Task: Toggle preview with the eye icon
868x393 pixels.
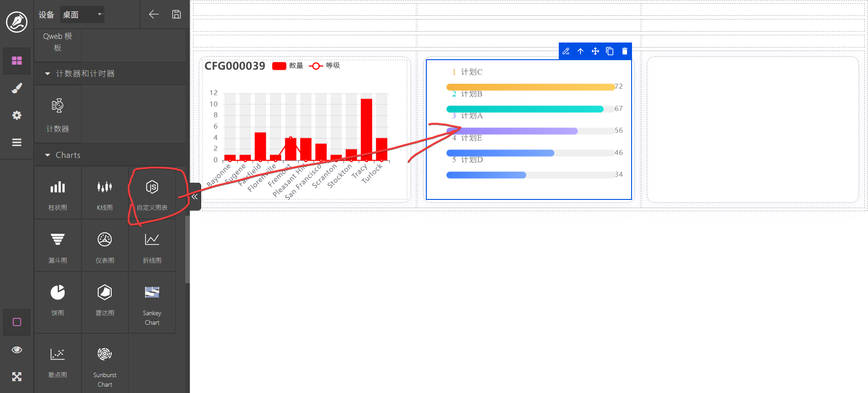Action: (x=17, y=350)
